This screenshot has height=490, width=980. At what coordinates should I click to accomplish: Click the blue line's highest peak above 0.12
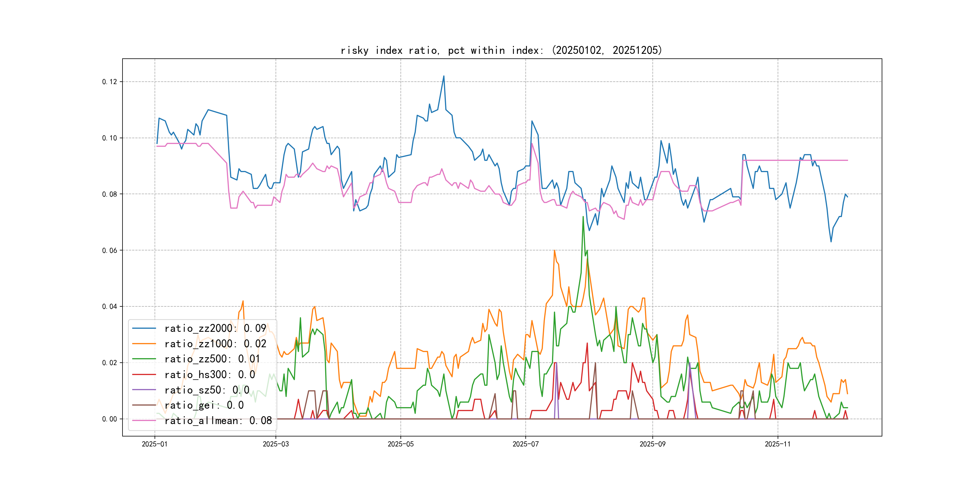444,76
